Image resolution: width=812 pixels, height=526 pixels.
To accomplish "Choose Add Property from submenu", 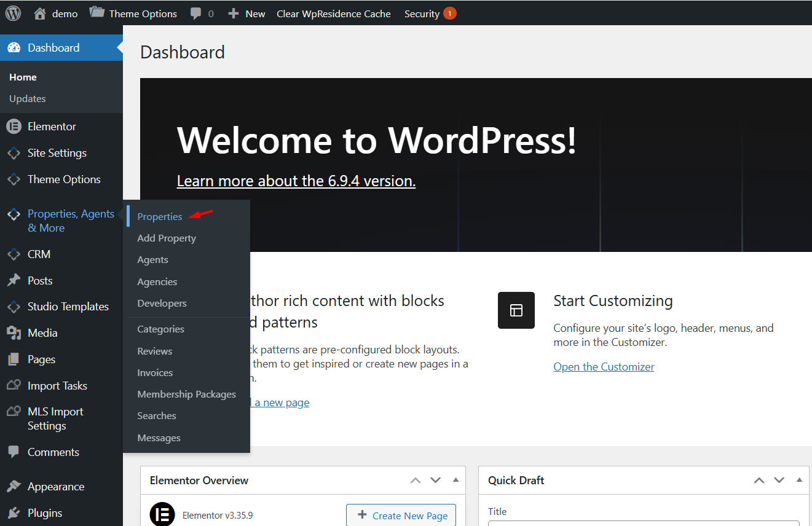I will [167, 238].
